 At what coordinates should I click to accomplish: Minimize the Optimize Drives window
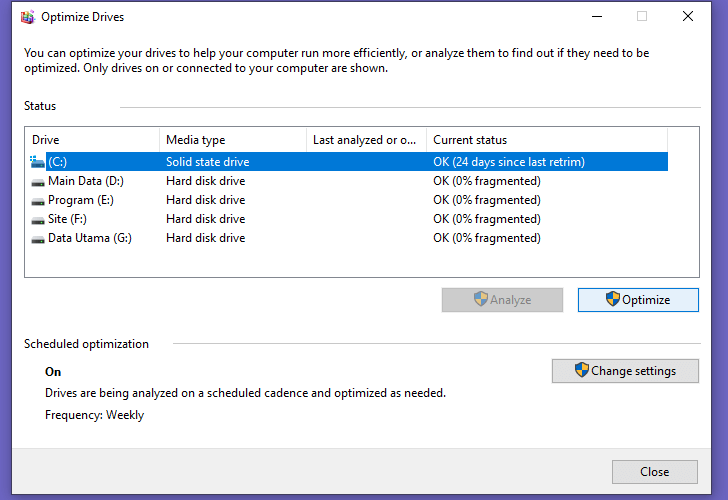597,17
